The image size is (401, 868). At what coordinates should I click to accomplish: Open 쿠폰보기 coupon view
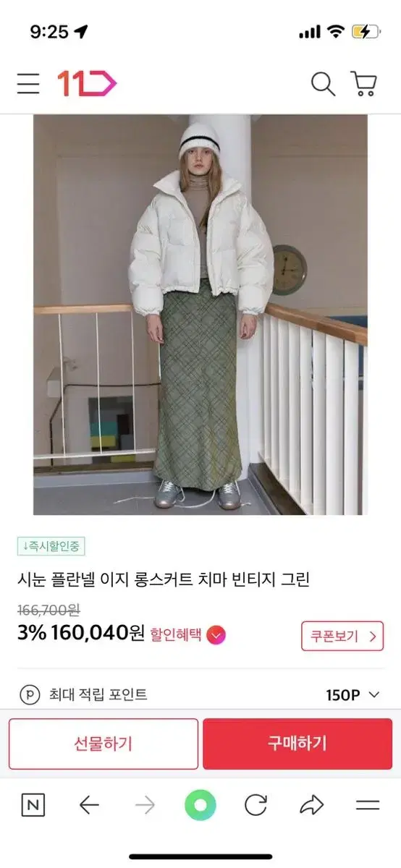click(x=342, y=636)
